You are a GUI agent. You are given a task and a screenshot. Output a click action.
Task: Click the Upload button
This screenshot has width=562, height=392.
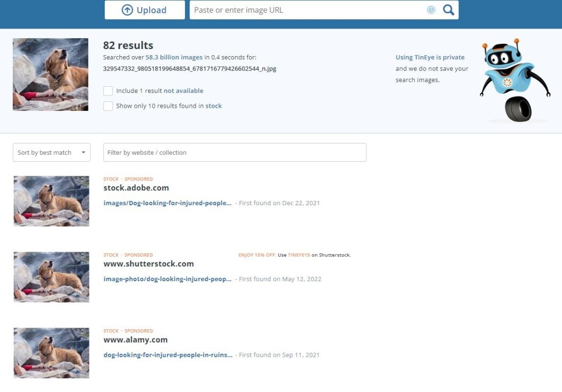[145, 10]
